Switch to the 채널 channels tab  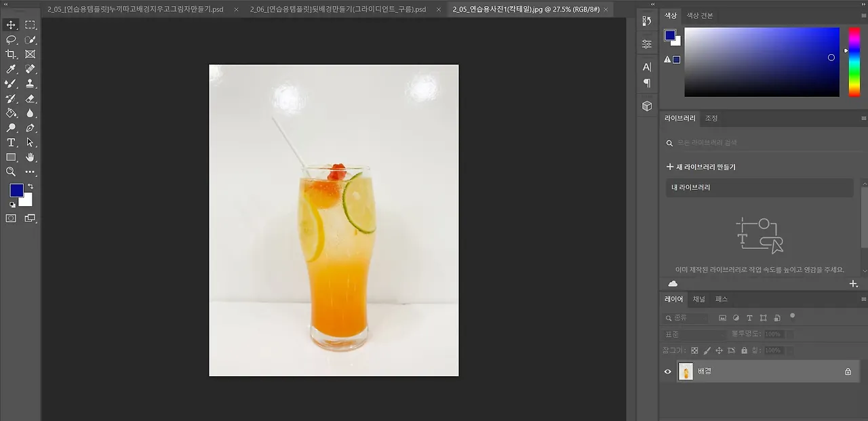[x=698, y=299]
